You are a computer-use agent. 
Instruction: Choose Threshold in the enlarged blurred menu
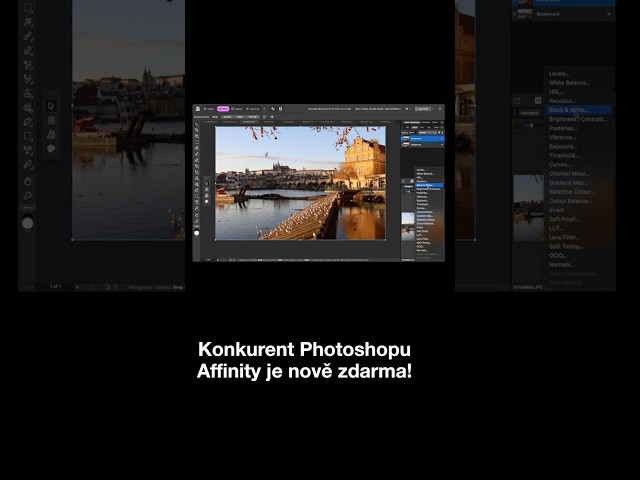(x=564, y=156)
